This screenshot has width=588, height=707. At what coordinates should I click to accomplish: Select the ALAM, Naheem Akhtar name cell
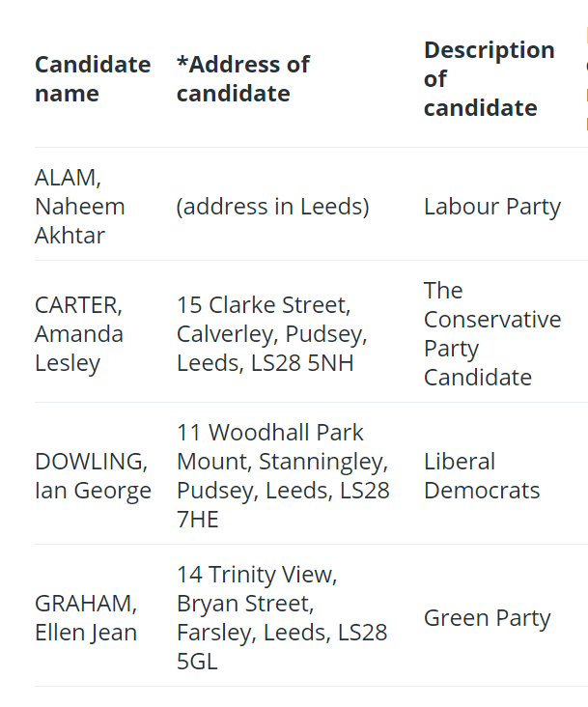pos(80,207)
